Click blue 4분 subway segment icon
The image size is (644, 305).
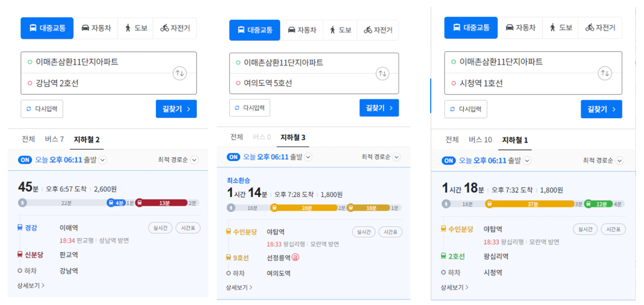point(111,203)
